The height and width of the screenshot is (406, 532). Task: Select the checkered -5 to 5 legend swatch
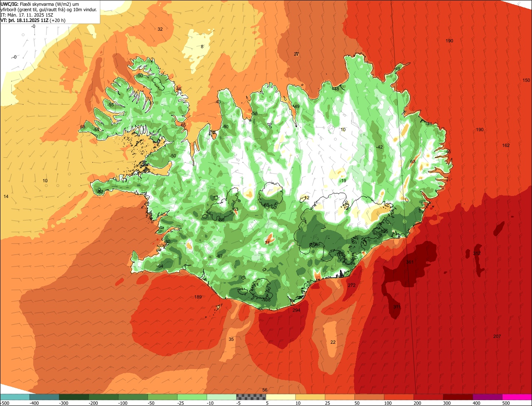tap(251, 397)
